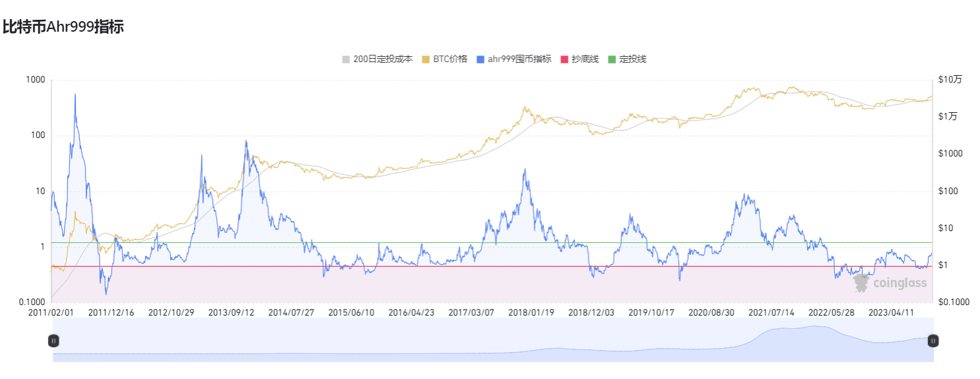Click the blue ahr999 color swatch

[x=480, y=59]
